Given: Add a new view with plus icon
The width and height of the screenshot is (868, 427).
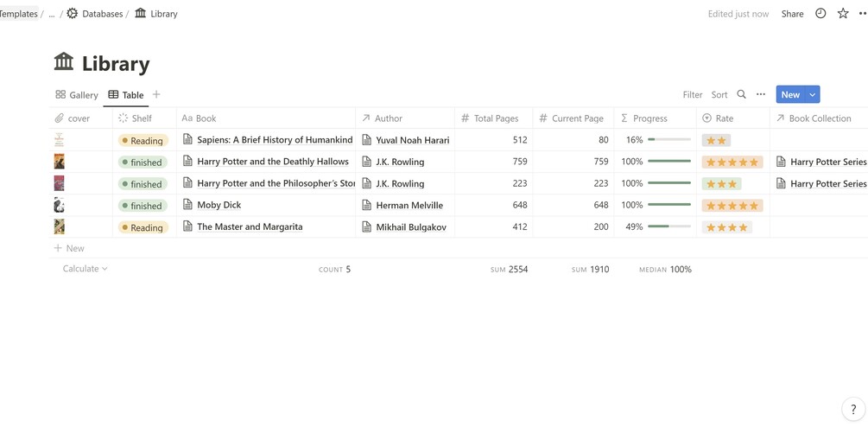Looking at the screenshot, I should click(156, 94).
